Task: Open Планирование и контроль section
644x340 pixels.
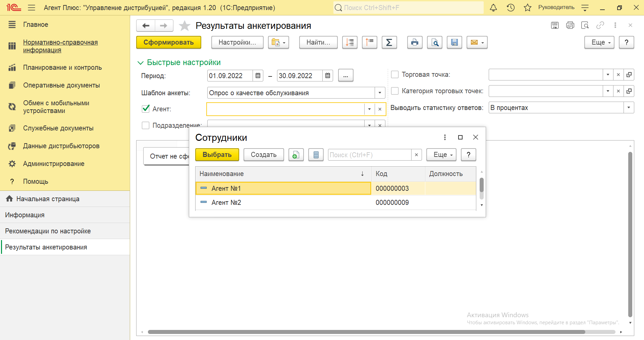Action: pos(62,67)
